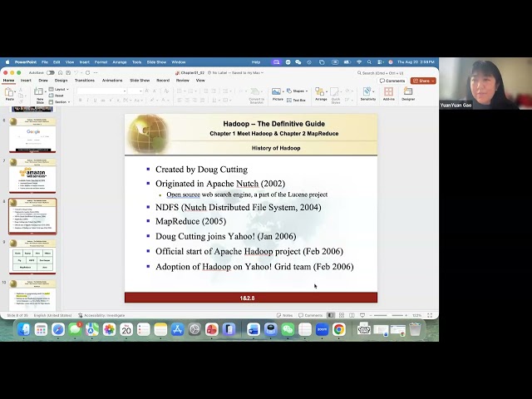Open the font name combo box
The image size is (532, 399).
pos(101,91)
